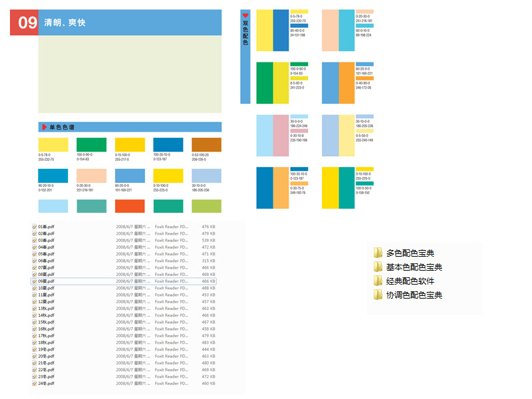Select the file name 19冬.pdf
This screenshot has height=399, width=532.
46,349
